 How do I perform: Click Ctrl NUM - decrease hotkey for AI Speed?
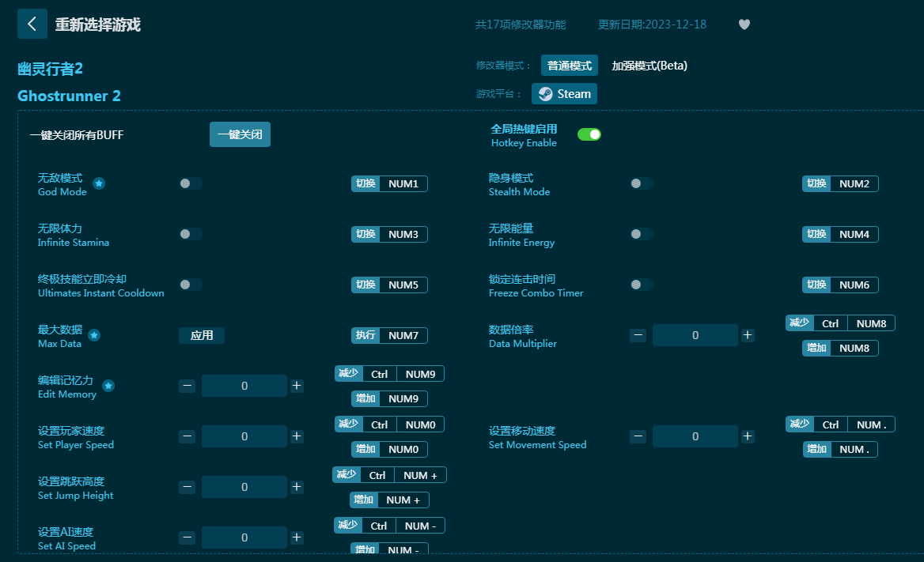[x=389, y=526]
